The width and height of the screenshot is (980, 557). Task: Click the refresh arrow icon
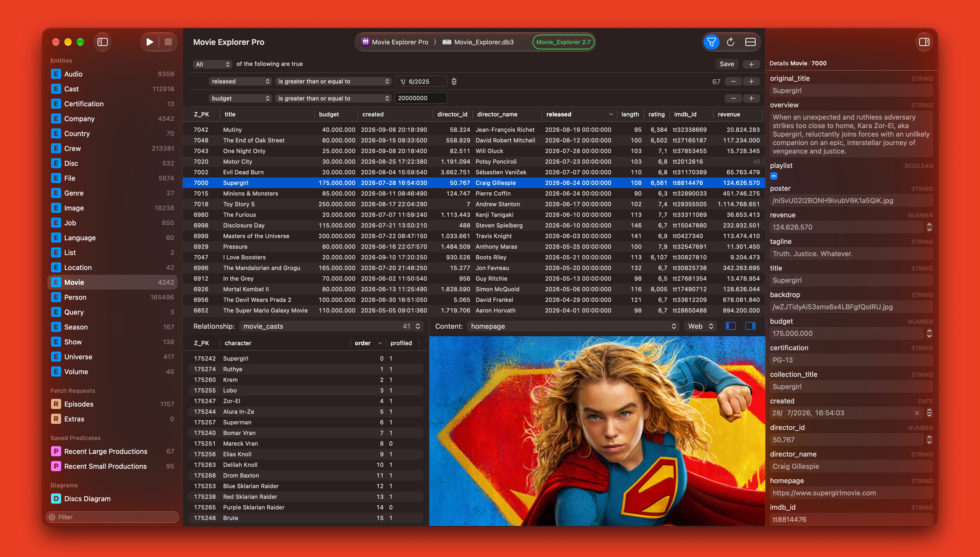[x=730, y=42]
